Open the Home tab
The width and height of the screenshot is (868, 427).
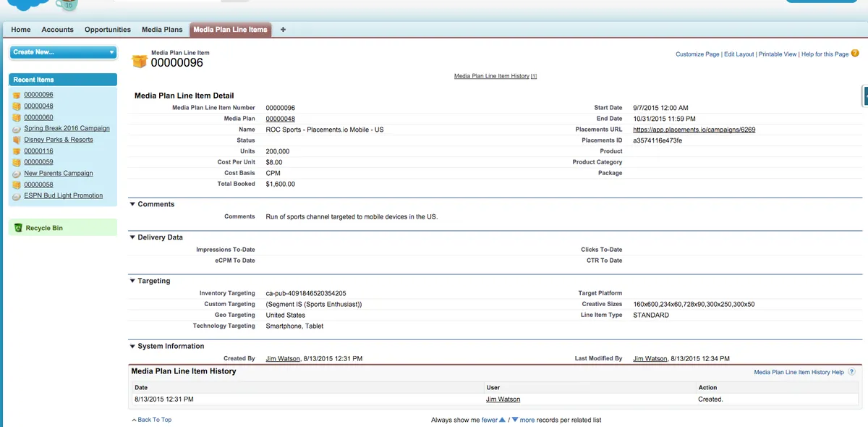(x=21, y=30)
